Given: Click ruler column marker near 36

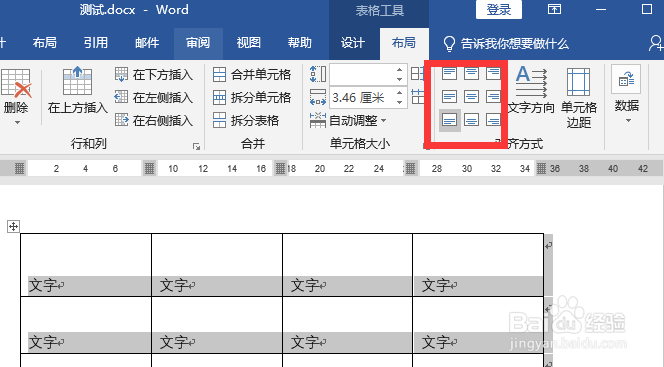Looking at the screenshot, I should (541, 168).
